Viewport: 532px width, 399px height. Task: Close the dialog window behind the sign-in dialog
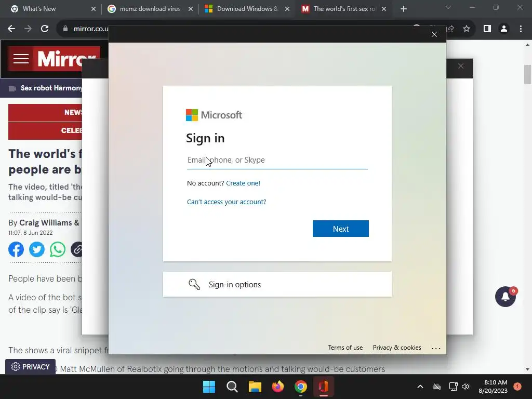pos(460,66)
